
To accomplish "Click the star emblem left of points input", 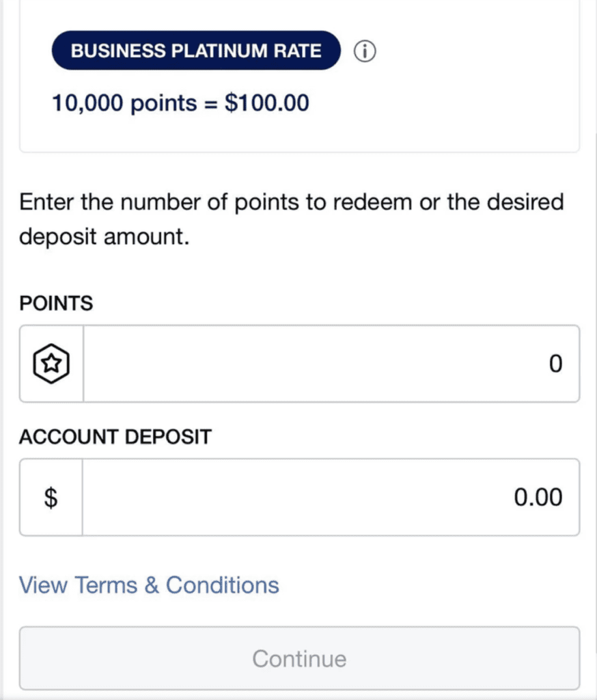I will click(x=51, y=364).
